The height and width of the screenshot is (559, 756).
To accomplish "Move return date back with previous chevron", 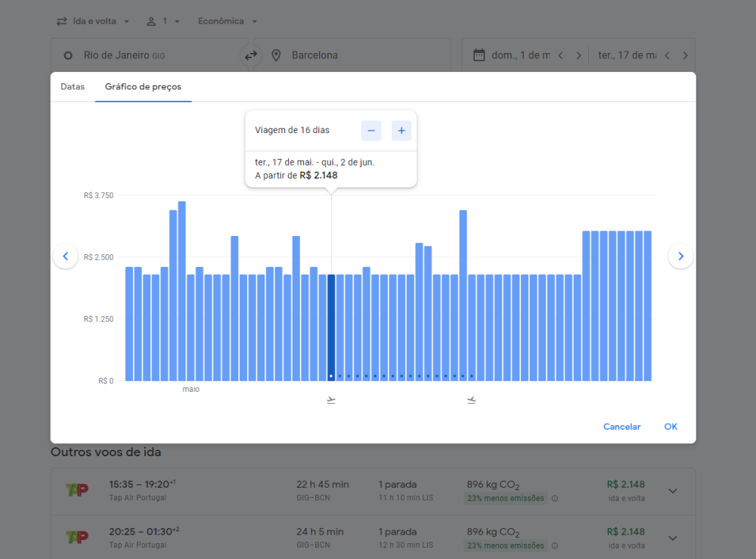I will click(666, 55).
